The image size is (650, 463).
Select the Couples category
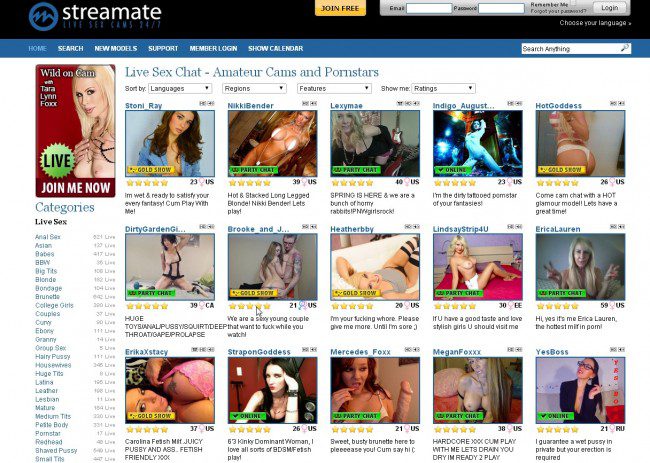tap(47, 314)
